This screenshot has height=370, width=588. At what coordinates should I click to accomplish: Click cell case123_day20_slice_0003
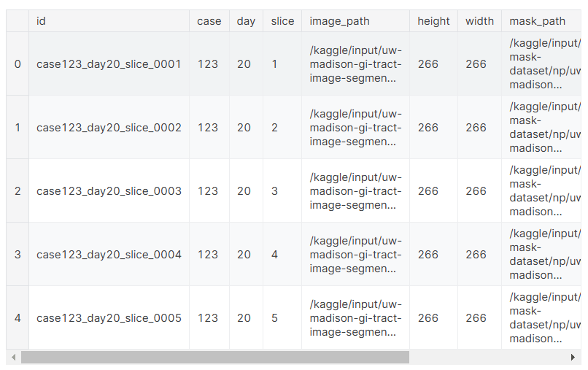click(109, 191)
